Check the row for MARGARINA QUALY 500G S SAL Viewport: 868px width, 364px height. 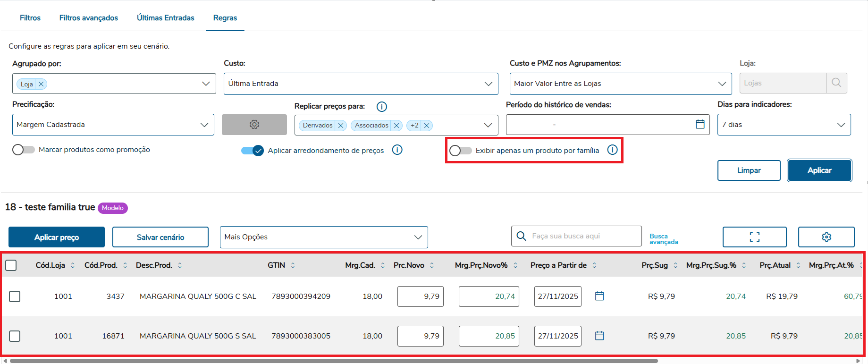[15, 336]
